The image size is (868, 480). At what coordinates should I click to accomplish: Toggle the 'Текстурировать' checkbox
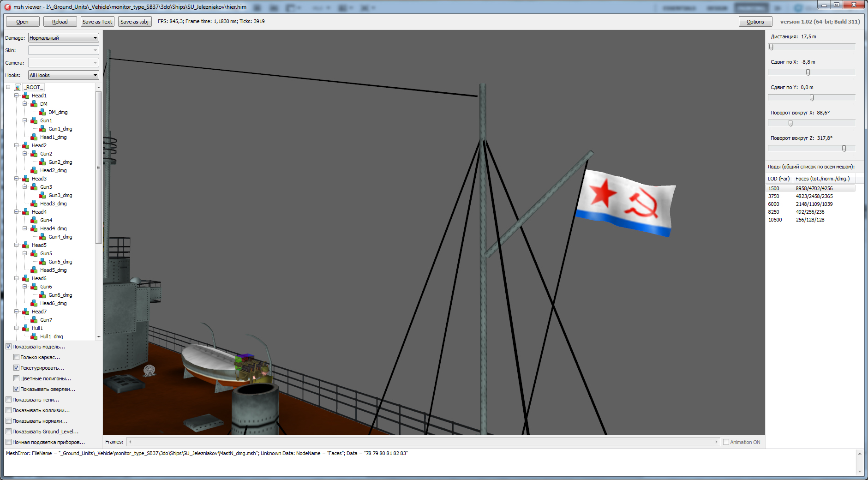point(16,368)
